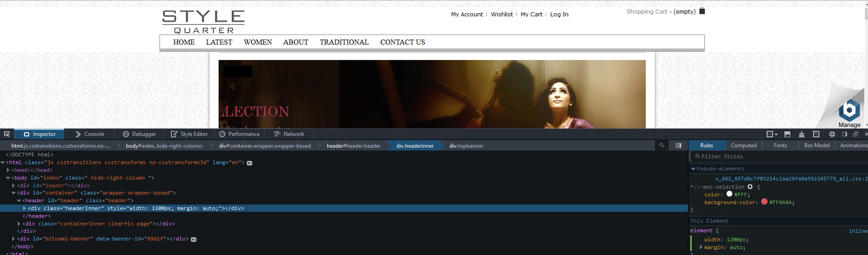868x255 pixels.
Task: Click the paint flashing brush icon
Action: pos(802,134)
